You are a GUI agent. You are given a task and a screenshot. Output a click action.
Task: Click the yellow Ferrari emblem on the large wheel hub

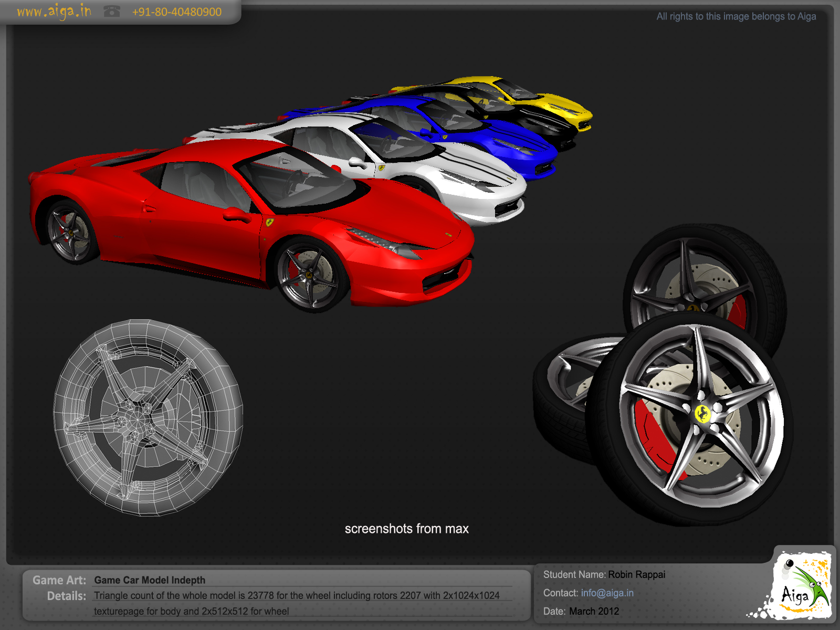point(703,414)
